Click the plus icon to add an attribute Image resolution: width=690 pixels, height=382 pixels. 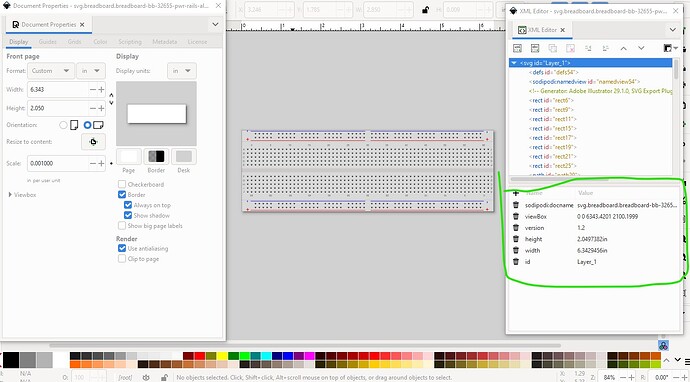(516, 193)
